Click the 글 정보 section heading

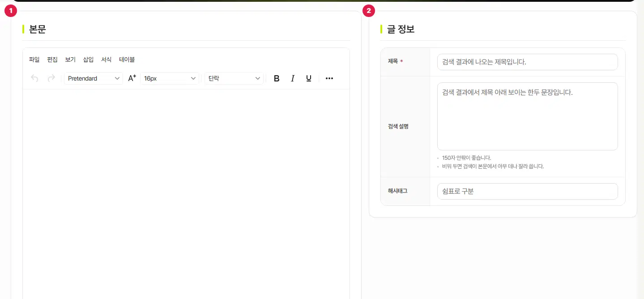401,30
